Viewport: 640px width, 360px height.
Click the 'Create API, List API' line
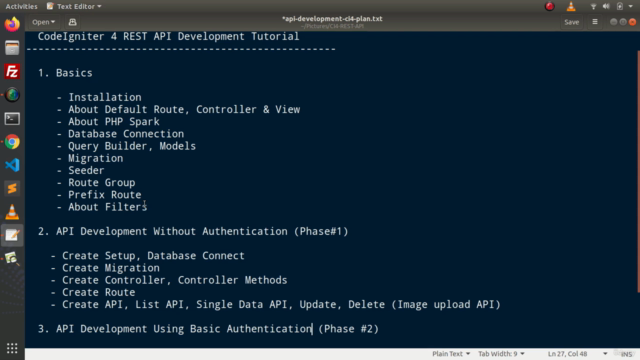point(276,304)
